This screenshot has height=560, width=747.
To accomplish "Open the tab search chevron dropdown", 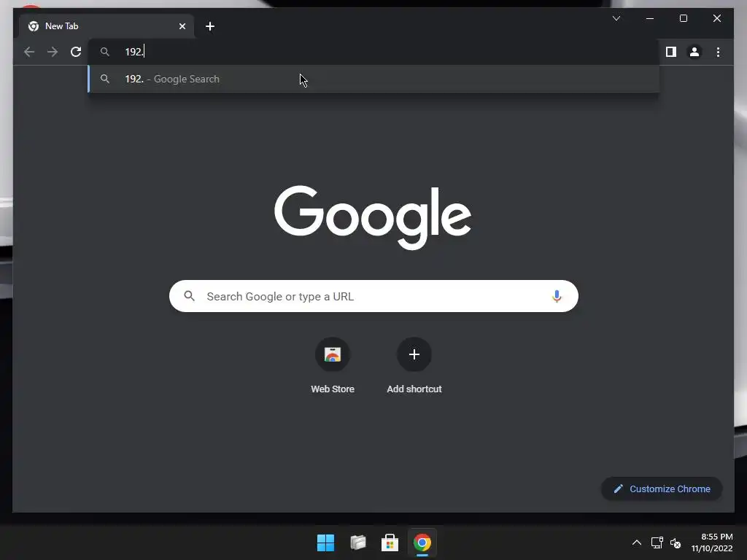I will [x=616, y=18].
